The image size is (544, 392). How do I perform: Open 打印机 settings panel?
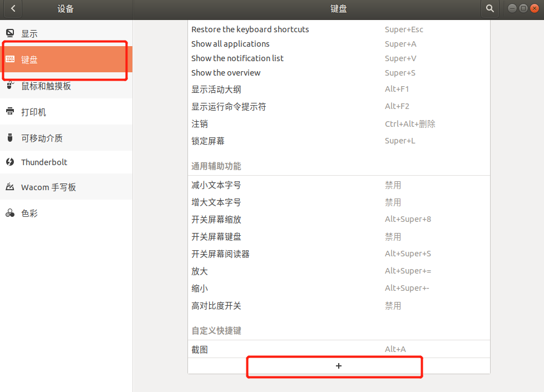point(66,111)
